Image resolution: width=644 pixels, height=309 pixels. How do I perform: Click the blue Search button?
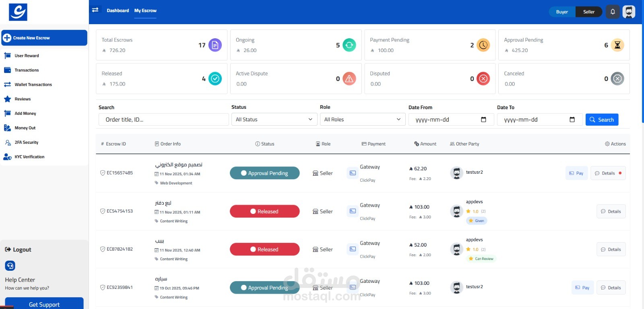[602, 120]
